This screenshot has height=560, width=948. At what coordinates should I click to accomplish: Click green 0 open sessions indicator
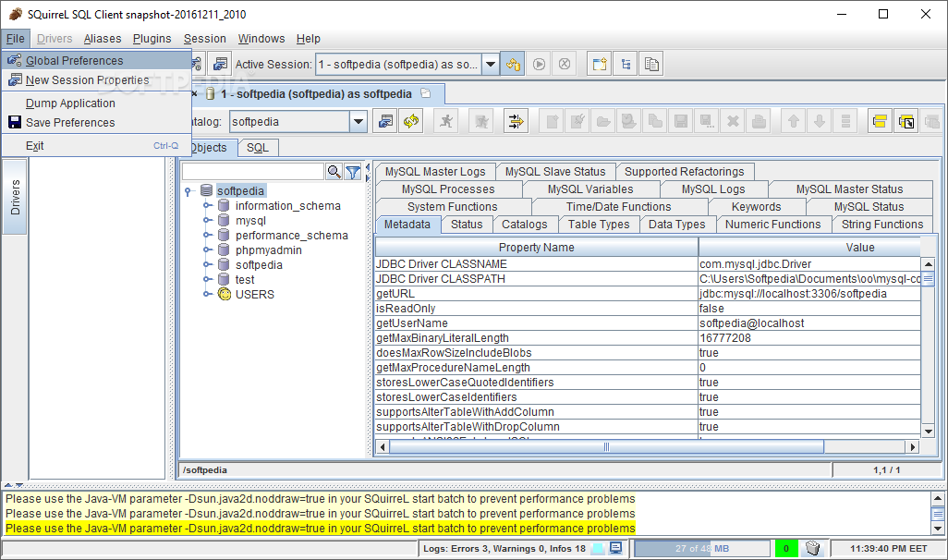786,549
